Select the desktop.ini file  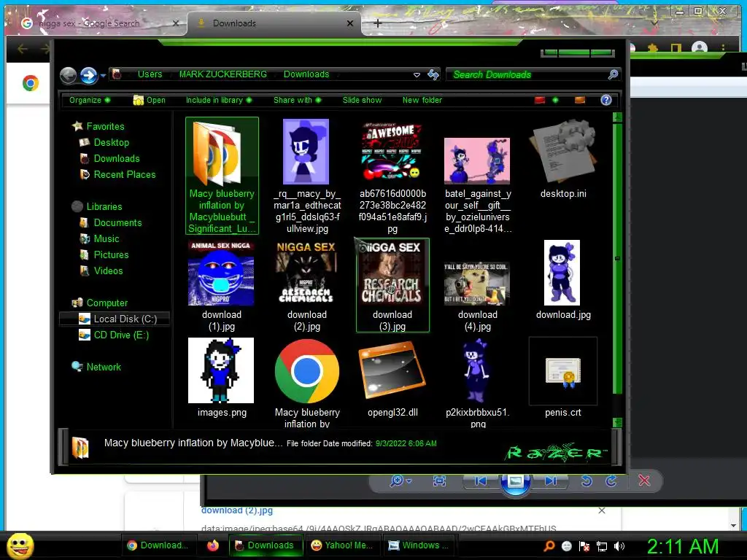563,160
